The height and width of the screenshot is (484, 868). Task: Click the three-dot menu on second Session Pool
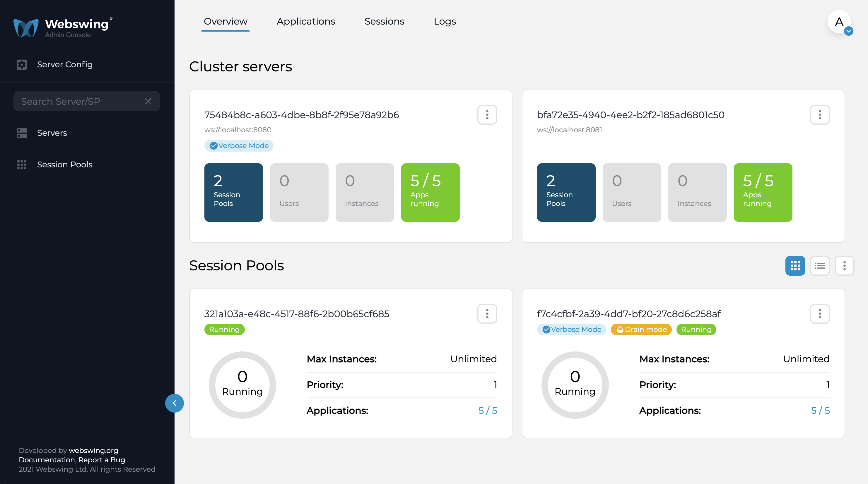[x=820, y=313]
